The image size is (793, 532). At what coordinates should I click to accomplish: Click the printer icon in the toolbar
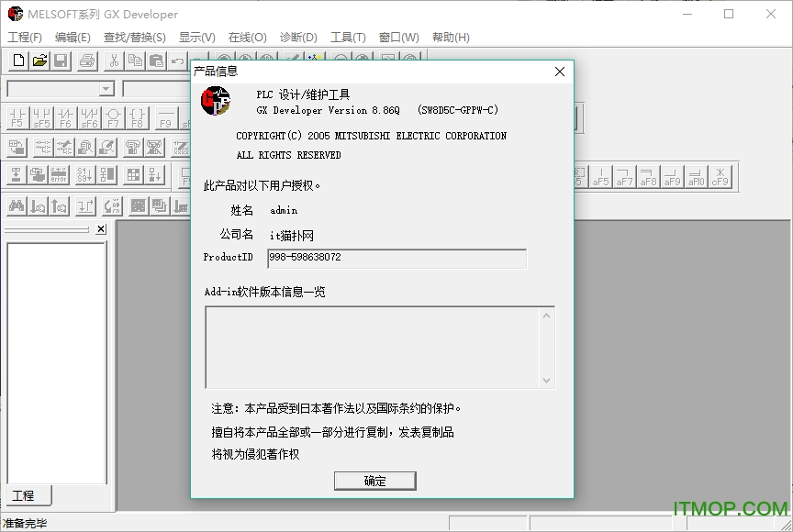(87, 61)
